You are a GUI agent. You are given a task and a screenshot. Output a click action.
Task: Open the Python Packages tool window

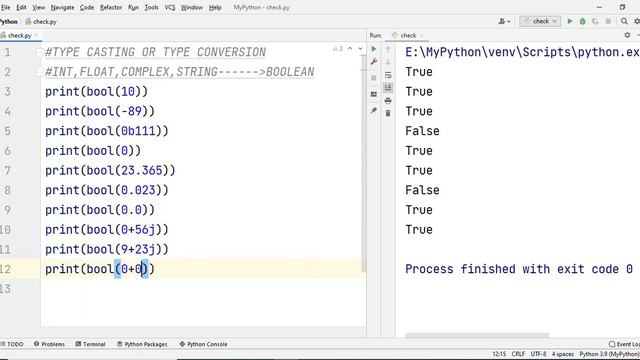click(142, 344)
